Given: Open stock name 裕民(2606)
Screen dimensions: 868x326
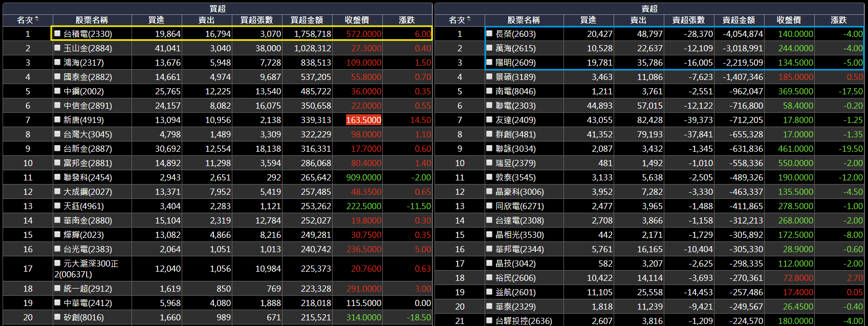Looking at the screenshot, I should pyautogui.click(x=515, y=278).
